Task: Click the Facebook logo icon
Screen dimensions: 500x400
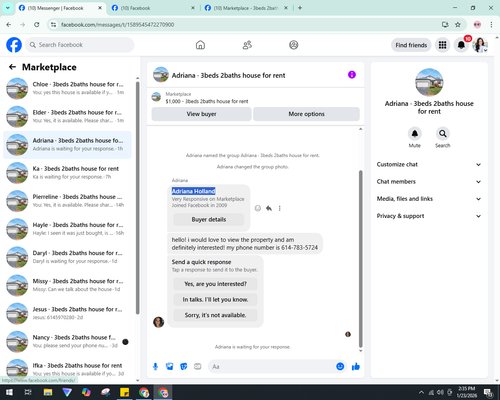Action: [x=14, y=45]
